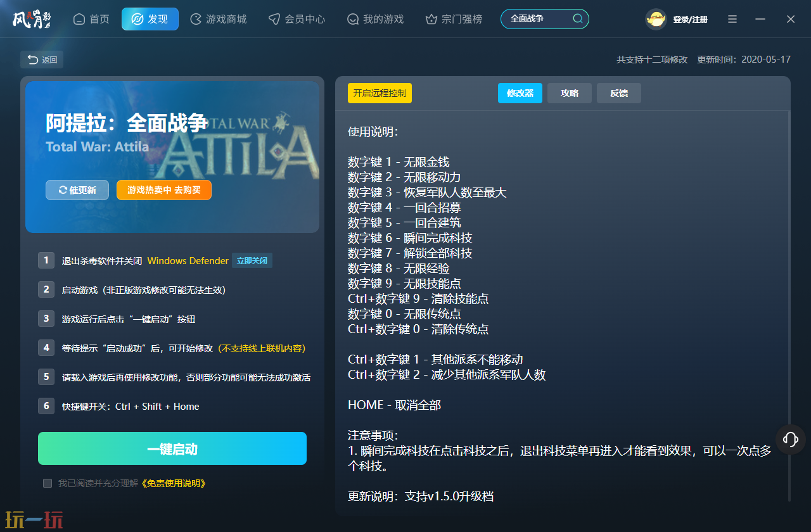Image resolution: width=811 pixels, height=532 pixels.
Task: Click the instructions panel vertical scrollbar
Action: click(789, 307)
